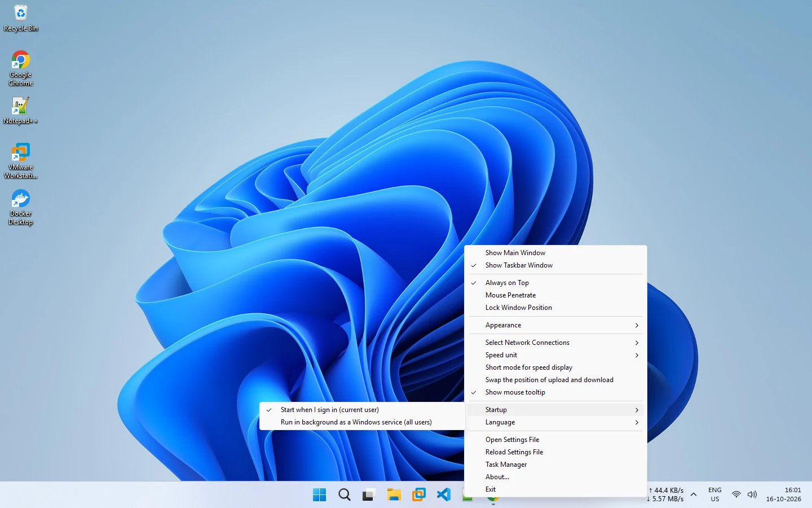Show hidden tray icons chevron
This screenshot has width=812, height=508.
click(694, 494)
